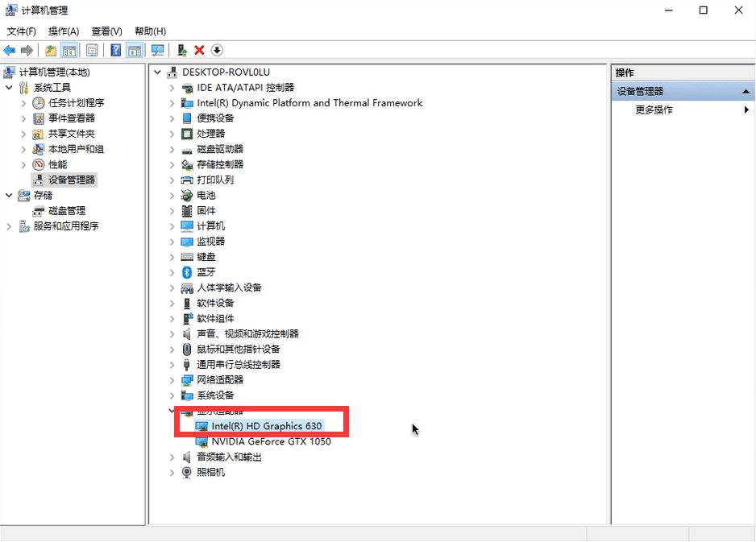Collapse the 设备管理器 section header arrow

746,92
